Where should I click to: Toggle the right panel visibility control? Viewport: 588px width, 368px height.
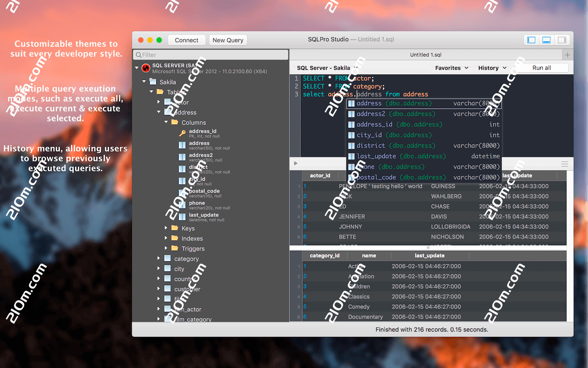pos(562,40)
